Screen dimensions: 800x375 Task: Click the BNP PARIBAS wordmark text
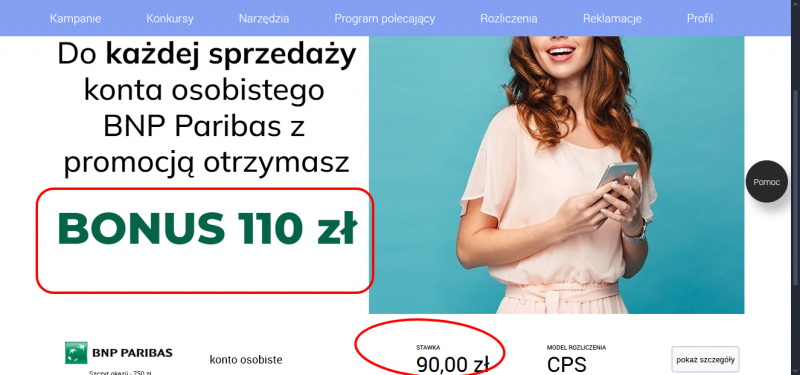click(x=132, y=353)
